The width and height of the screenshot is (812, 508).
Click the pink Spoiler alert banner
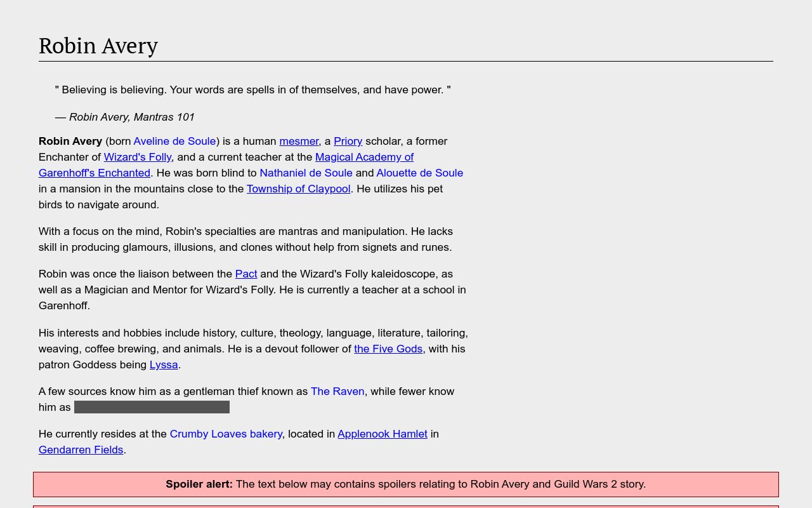coord(405,484)
